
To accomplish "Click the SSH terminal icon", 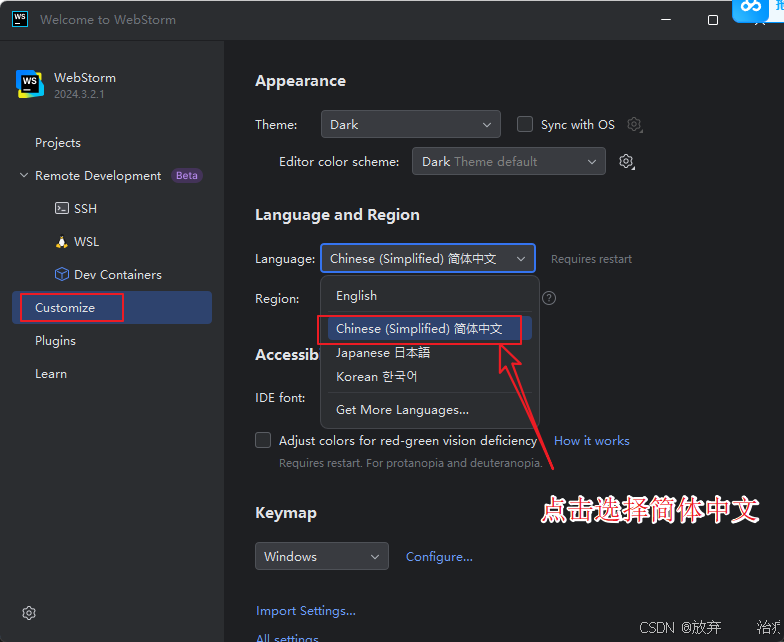I will (62, 208).
